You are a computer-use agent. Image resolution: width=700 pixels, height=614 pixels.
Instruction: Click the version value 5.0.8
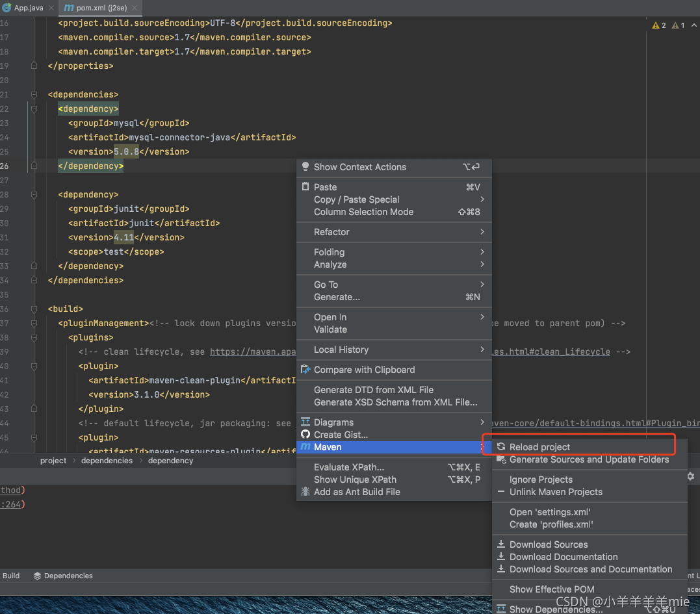coord(126,152)
